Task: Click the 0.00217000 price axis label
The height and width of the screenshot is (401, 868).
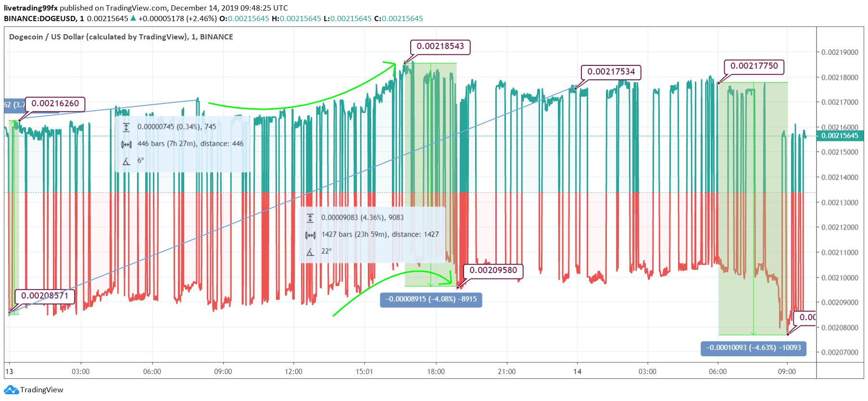Action: point(840,102)
